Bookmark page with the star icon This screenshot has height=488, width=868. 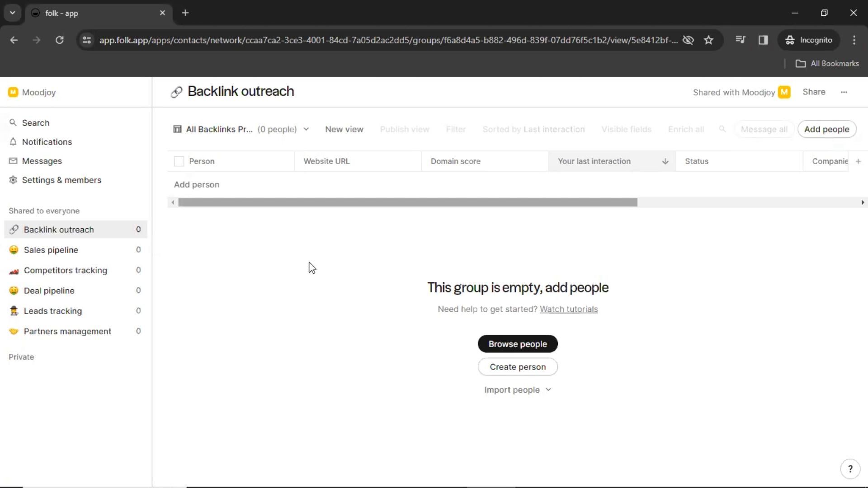708,40
